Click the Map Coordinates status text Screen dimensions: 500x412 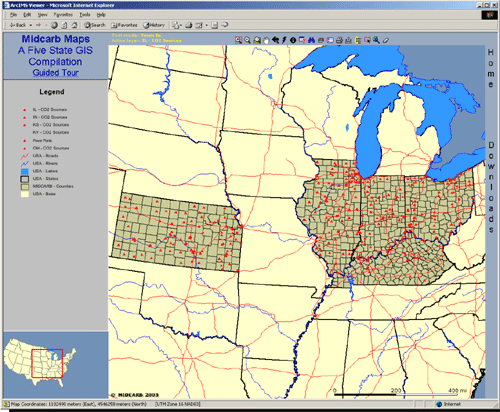[x=79, y=404]
